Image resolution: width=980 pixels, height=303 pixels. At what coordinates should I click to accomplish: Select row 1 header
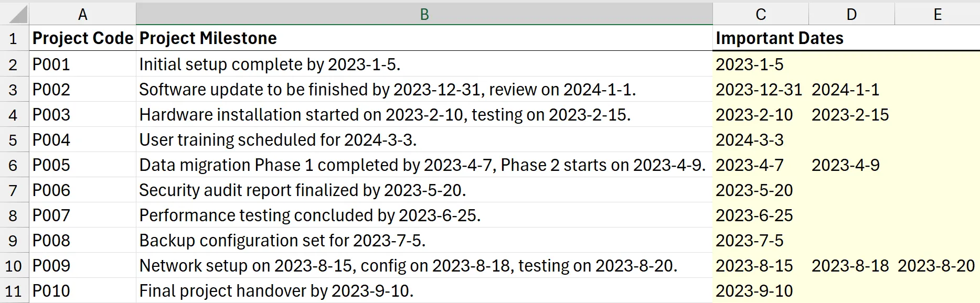14,38
